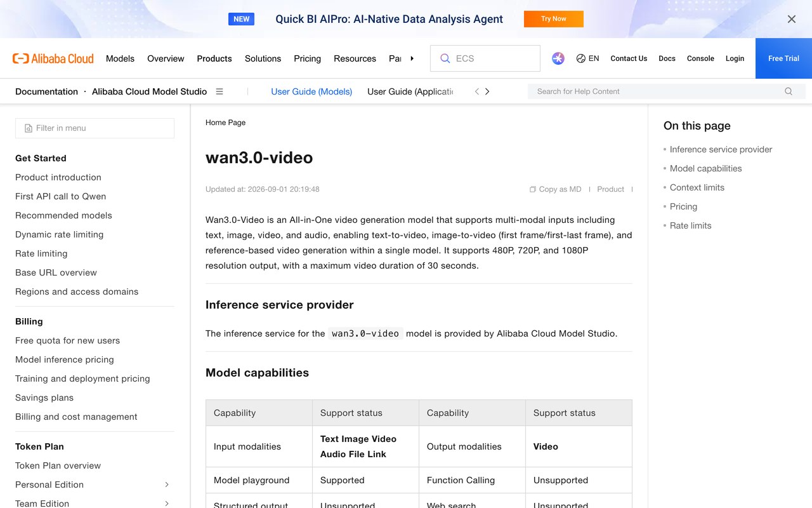Open Training and deployment pricing
Image resolution: width=812 pixels, height=508 pixels.
[x=82, y=378]
